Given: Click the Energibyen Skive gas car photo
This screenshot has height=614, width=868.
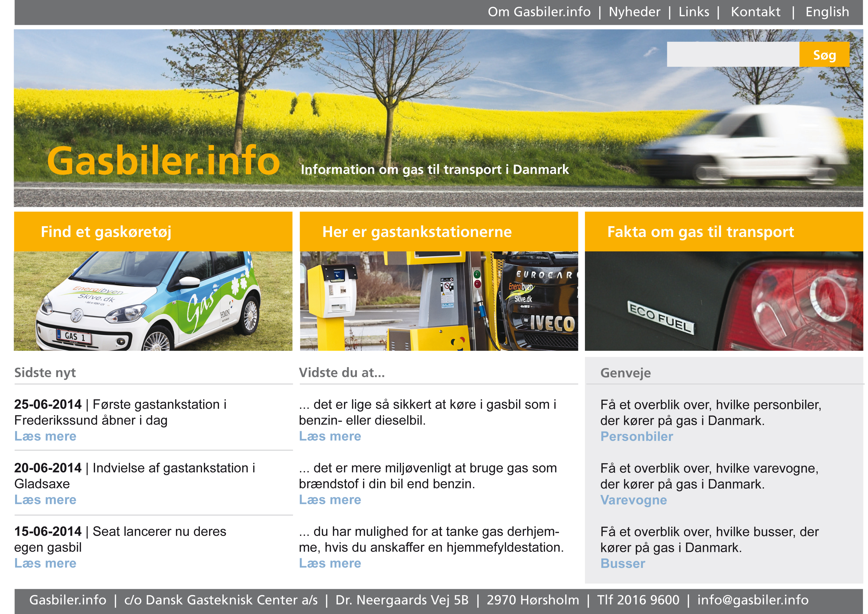Looking at the screenshot, I should tap(153, 301).
